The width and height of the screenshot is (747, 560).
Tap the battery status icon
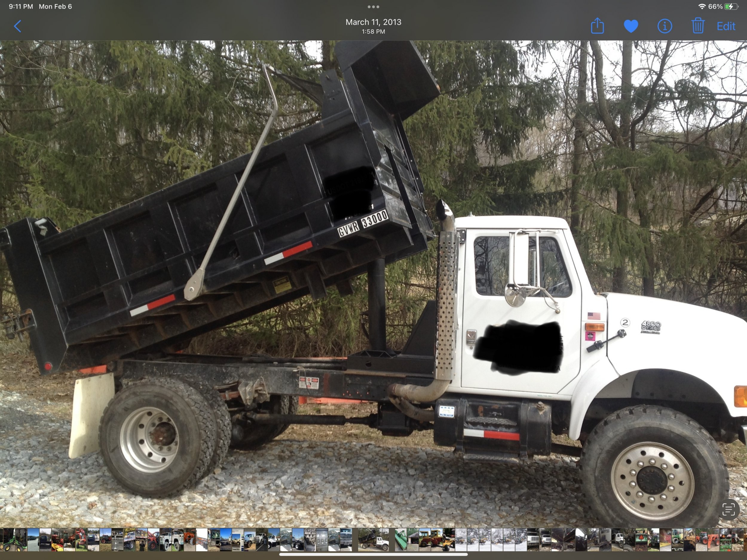(731, 6)
